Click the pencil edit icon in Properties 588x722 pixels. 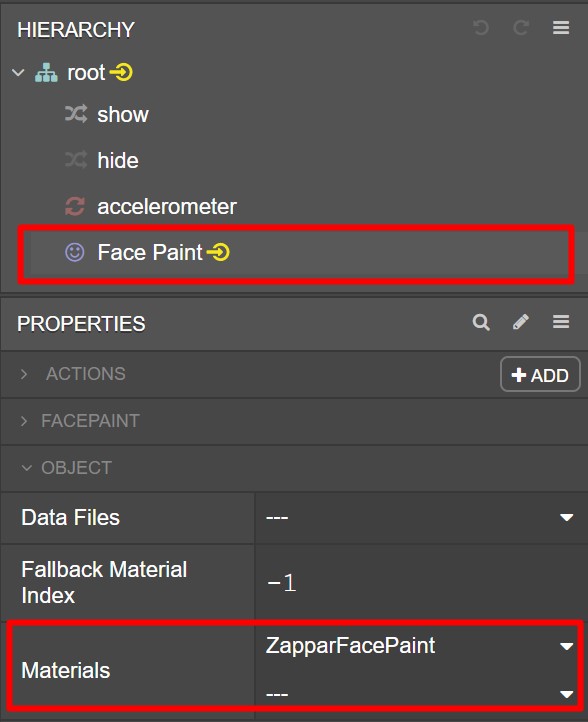pyautogui.click(x=521, y=322)
